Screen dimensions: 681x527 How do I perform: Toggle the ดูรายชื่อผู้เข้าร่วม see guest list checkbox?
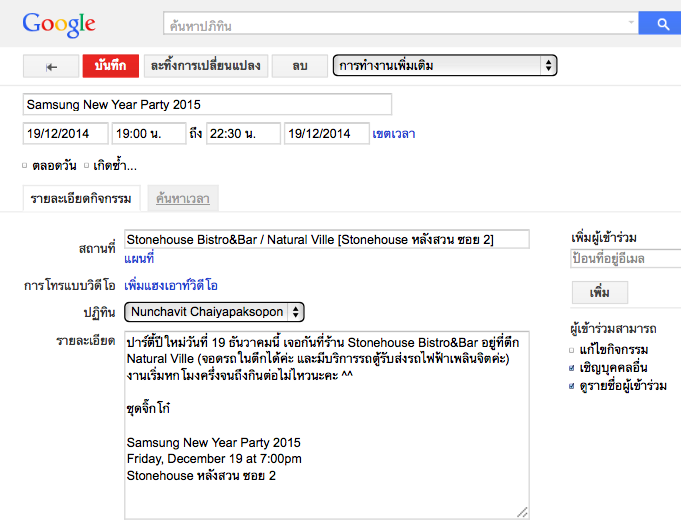[x=572, y=386]
